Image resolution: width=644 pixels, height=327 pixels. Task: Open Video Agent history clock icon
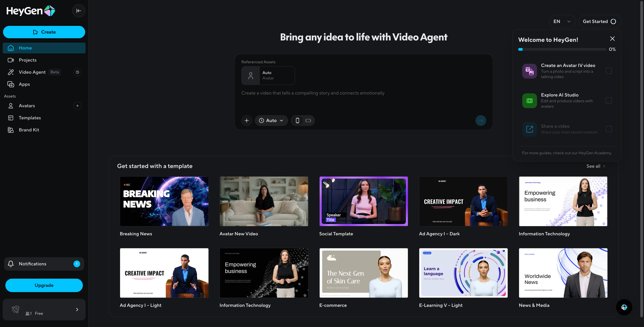coord(77,72)
